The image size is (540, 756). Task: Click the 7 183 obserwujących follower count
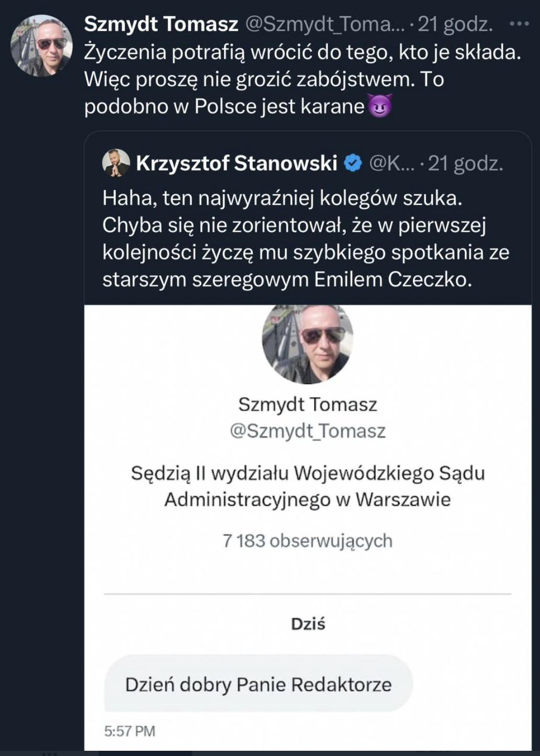tap(308, 540)
